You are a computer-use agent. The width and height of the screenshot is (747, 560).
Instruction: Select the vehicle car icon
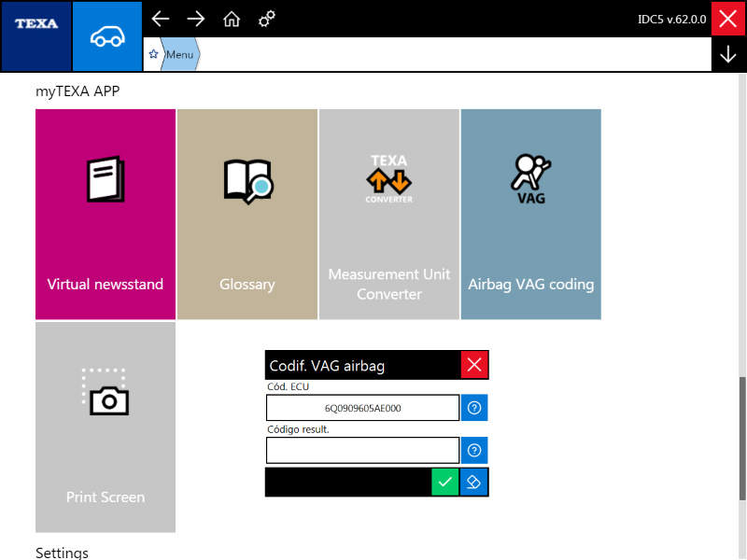106,35
